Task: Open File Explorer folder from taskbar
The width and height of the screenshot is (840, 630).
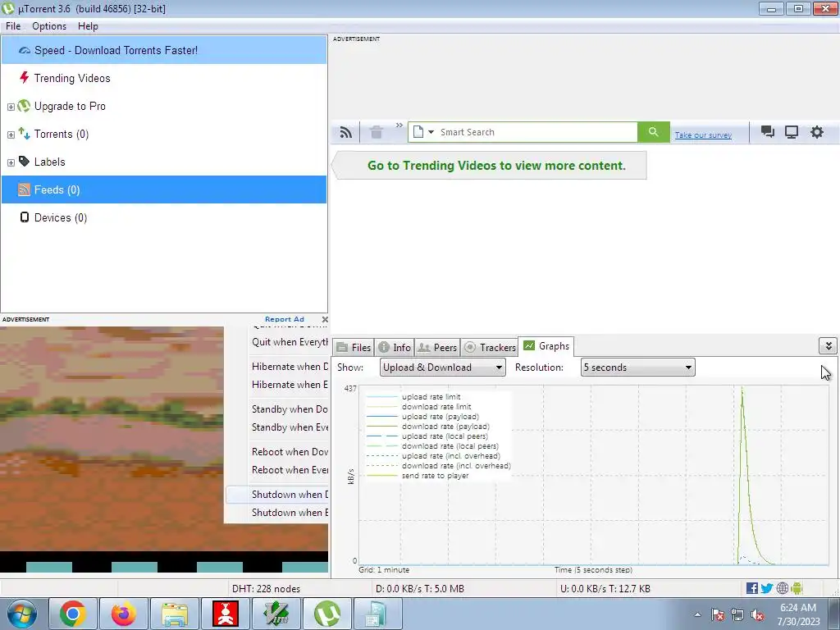Action: [x=175, y=614]
